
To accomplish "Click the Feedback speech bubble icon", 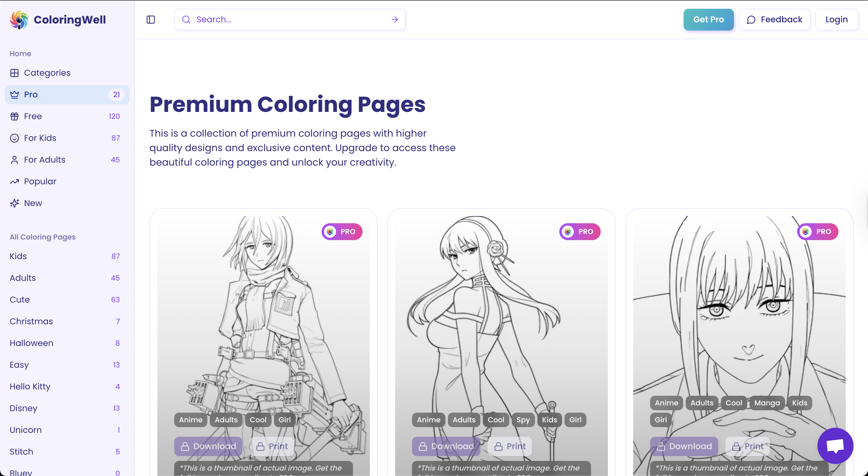I will pos(751,20).
